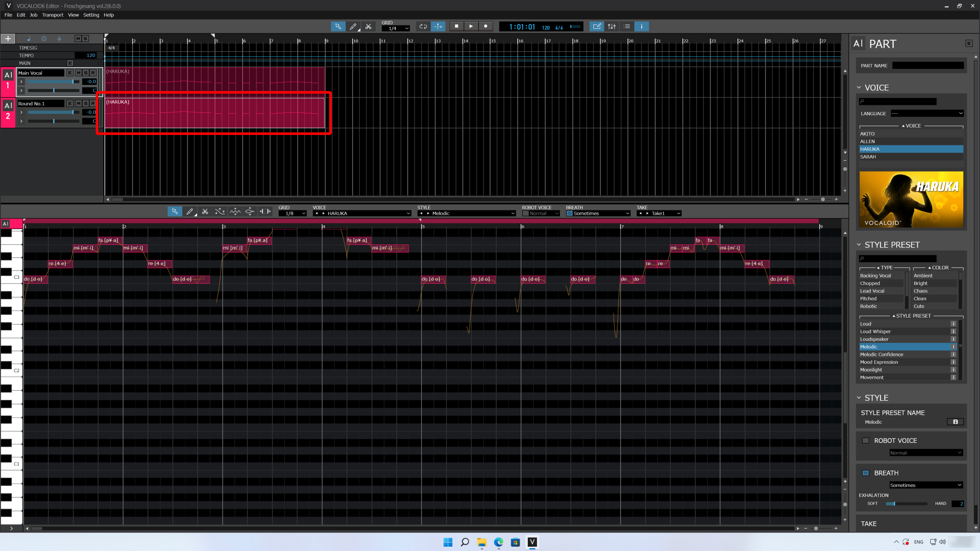Open the Transport menu

pos(53,15)
